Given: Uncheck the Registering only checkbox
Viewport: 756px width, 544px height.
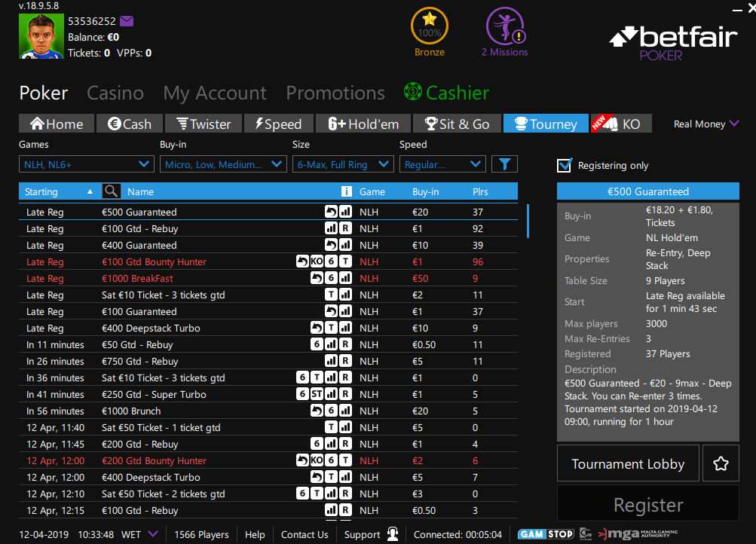Looking at the screenshot, I should (x=564, y=165).
